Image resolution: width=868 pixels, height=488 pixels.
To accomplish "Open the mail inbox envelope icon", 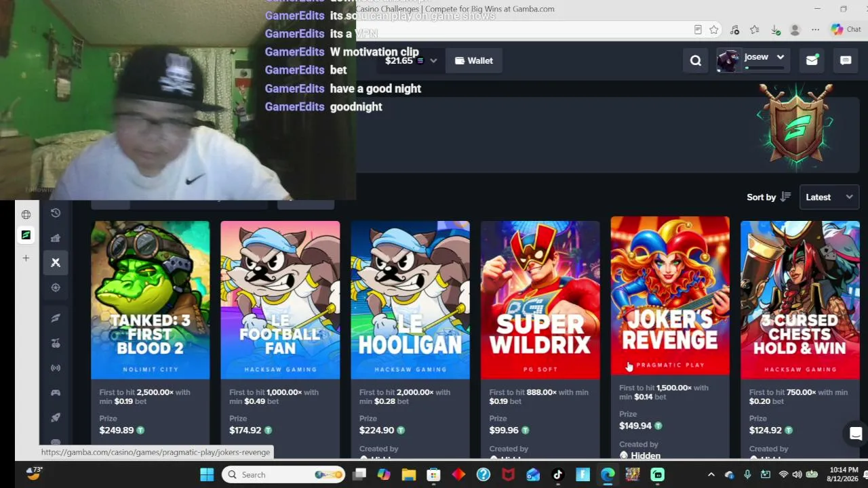I will pyautogui.click(x=812, y=61).
